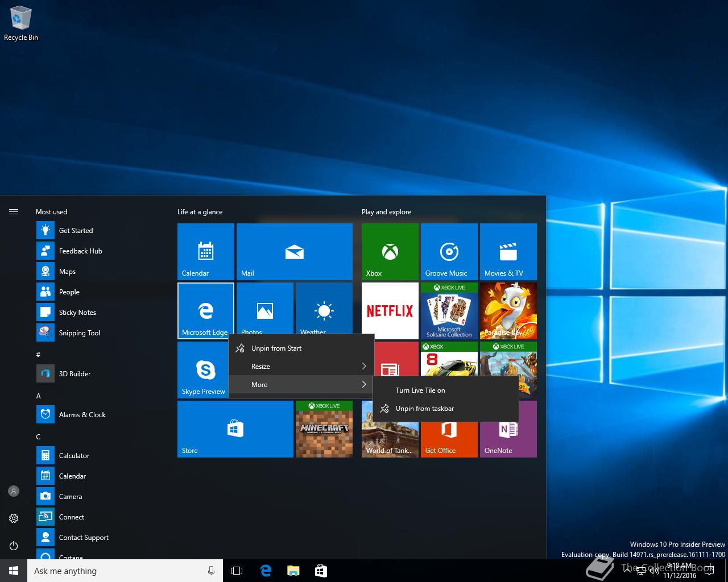Image resolution: width=728 pixels, height=582 pixels.
Task: Open the Skype Preview tile
Action: point(202,370)
